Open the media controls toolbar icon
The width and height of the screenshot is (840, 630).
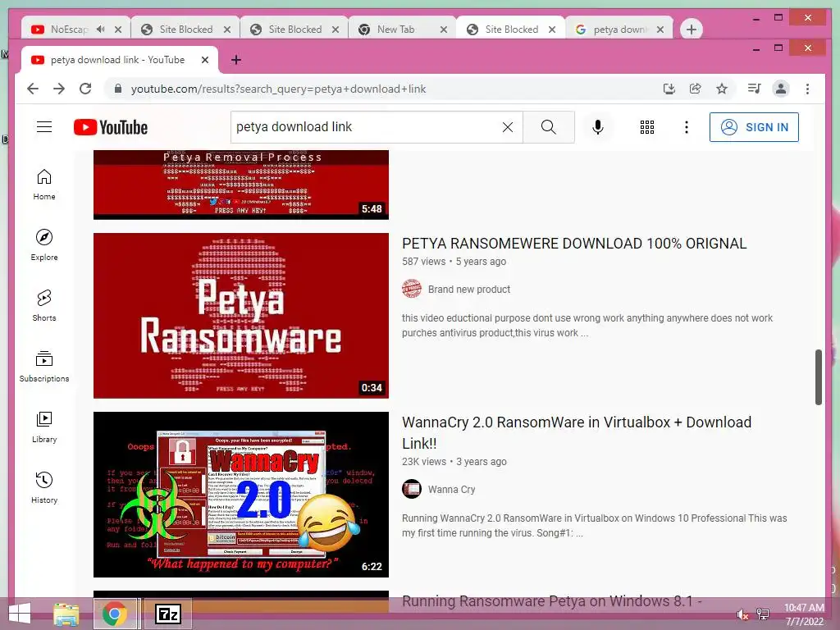pyautogui.click(x=754, y=89)
